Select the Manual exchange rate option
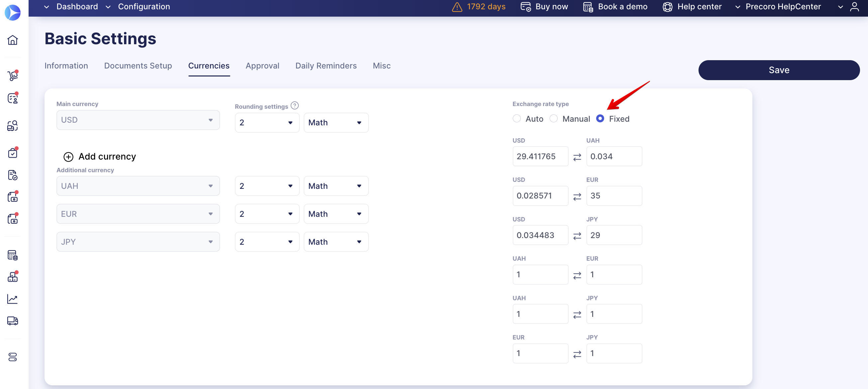868x389 pixels. click(x=554, y=118)
